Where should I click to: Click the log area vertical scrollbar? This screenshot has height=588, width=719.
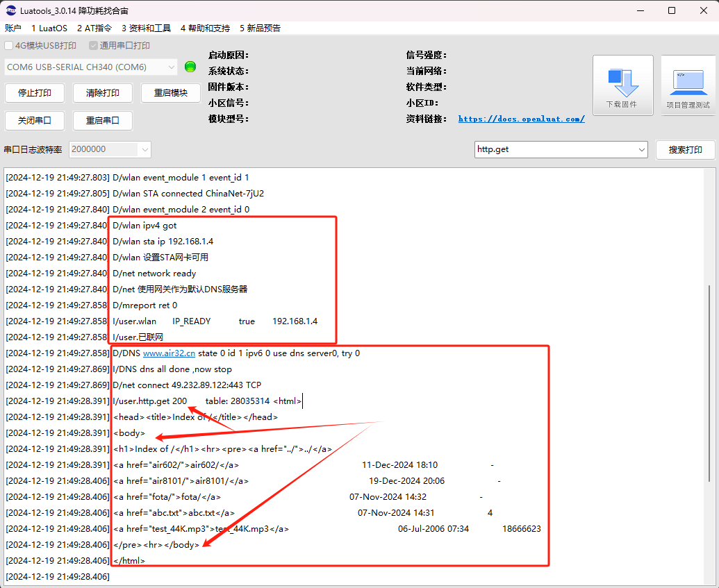709,383
